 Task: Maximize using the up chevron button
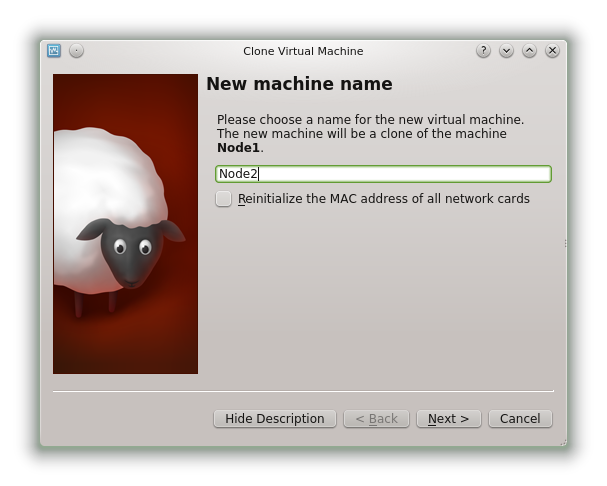click(529, 51)
